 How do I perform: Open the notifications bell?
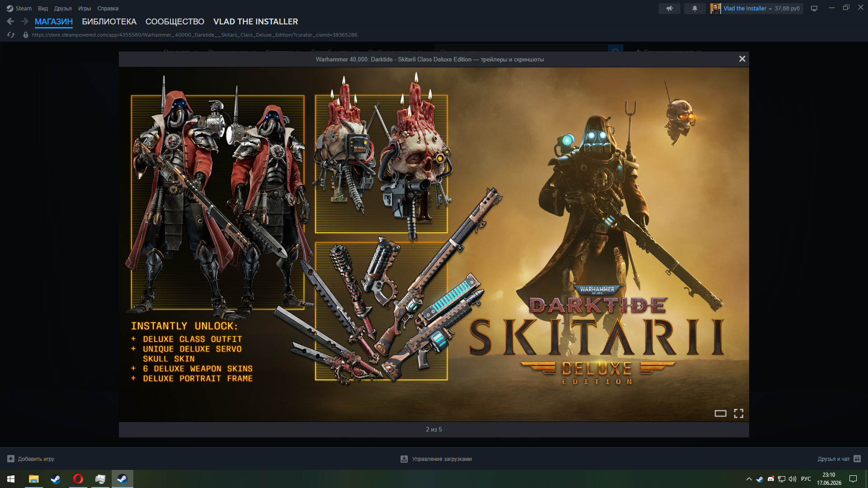695,8
